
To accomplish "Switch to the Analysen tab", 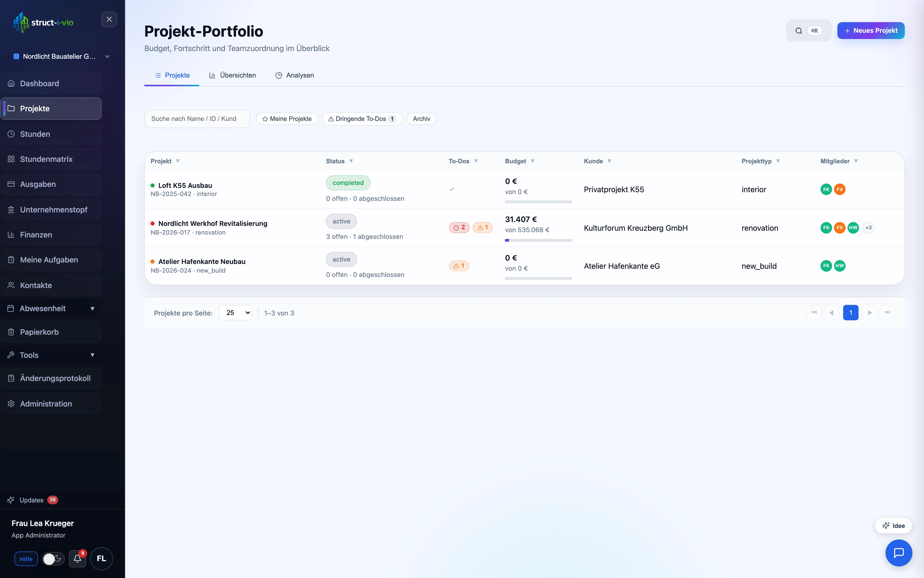I will 295,75.
